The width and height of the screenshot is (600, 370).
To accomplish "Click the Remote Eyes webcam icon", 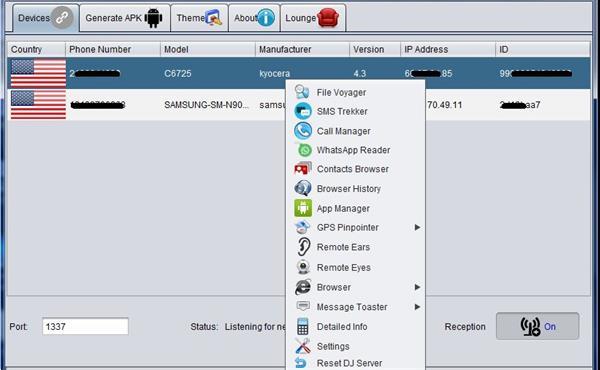I will click(303, 267).
